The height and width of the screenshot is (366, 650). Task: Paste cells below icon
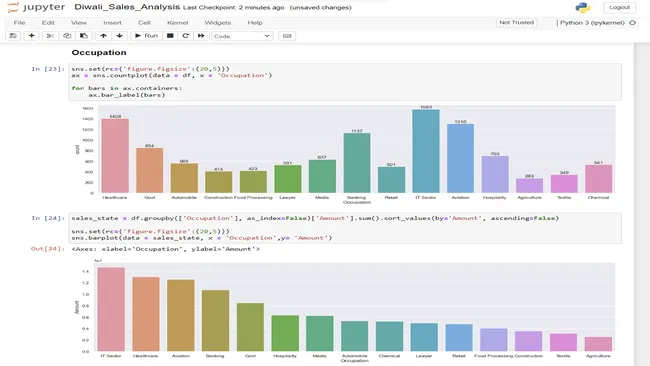point(84,36)
